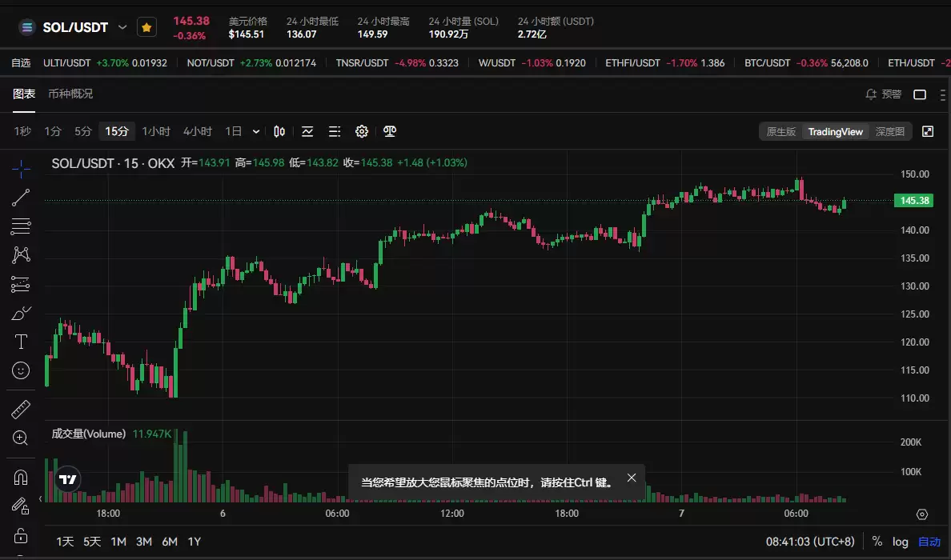Choose the 1小时 timeframe

156,131
